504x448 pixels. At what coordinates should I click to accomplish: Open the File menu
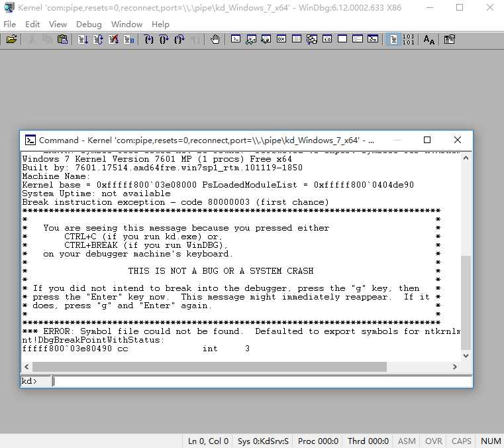pos(9,24)
